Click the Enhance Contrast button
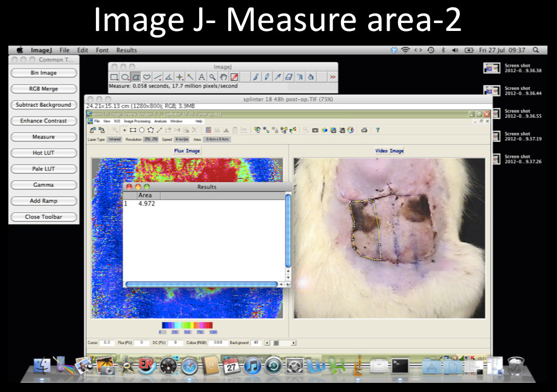 44,121
